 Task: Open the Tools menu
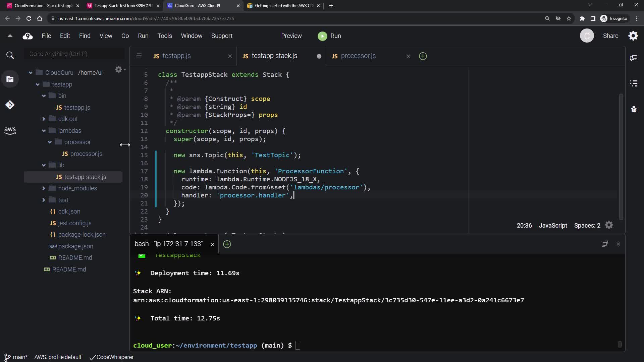(164, 36)
